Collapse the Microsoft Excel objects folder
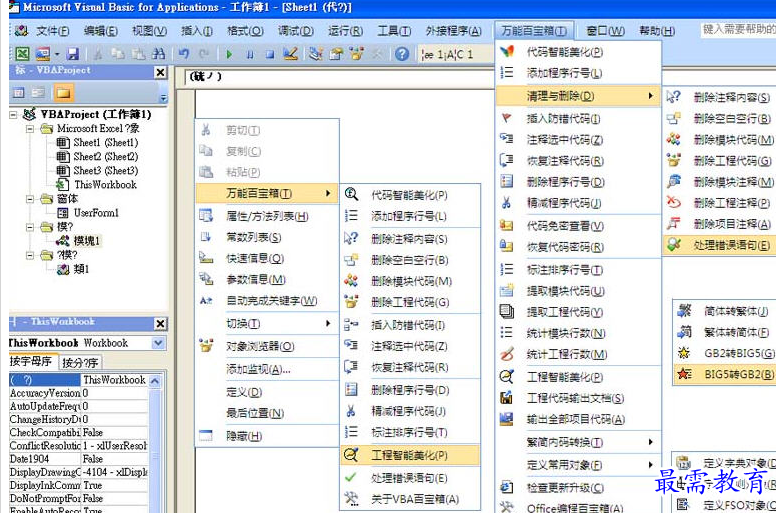 [30, 129]
